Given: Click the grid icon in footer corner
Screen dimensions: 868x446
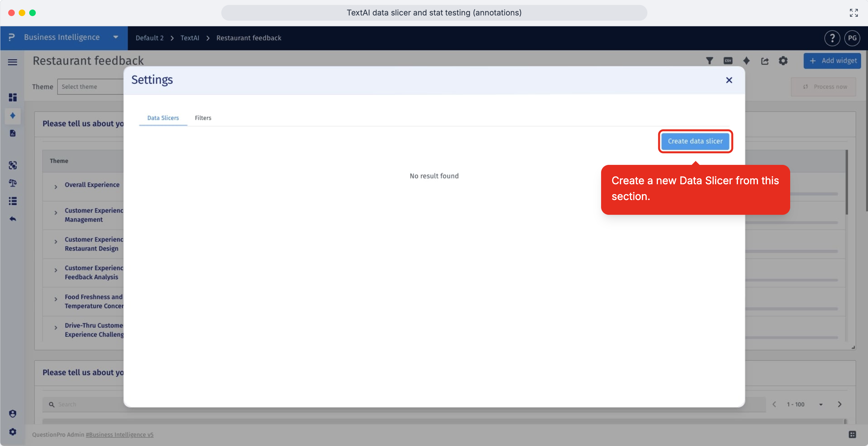Looking at the screenshot, I should pos(852,434).
